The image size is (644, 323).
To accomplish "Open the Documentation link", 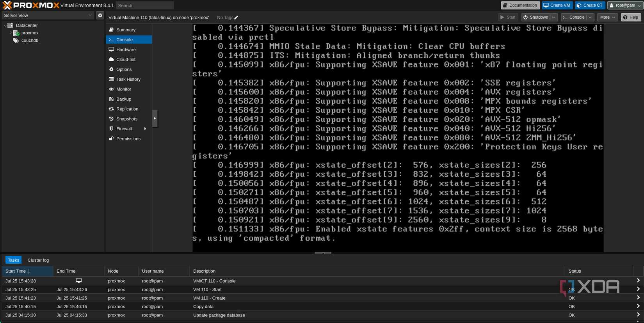I will (520, 5).
